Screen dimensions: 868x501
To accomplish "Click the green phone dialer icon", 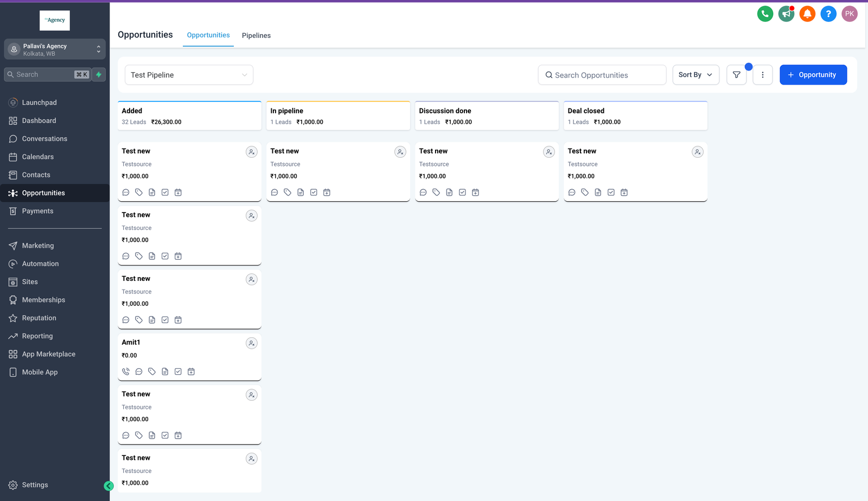I will point(765,14).
